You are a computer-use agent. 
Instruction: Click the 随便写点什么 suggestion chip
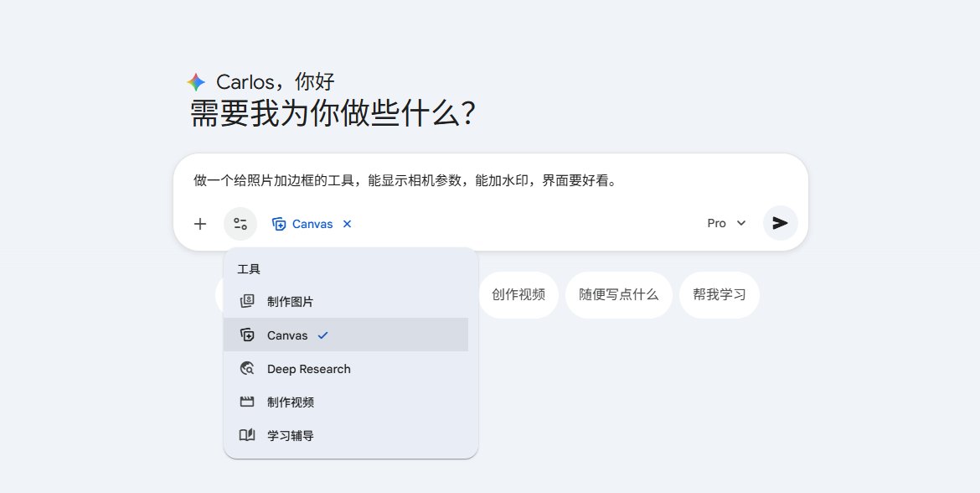619,294
